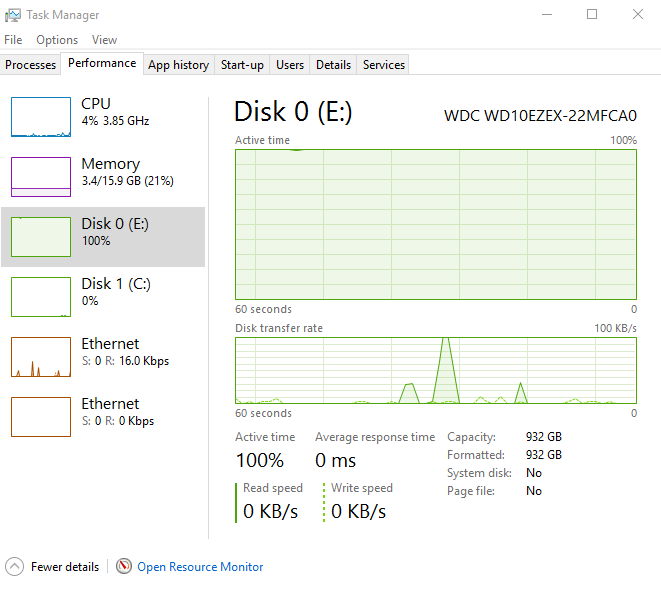Select the CPU usage mini graph
The image size is (661, 590).
[41, 117]
